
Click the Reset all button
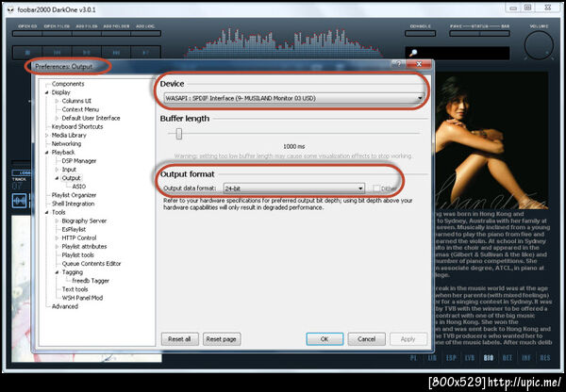point(179,339)
